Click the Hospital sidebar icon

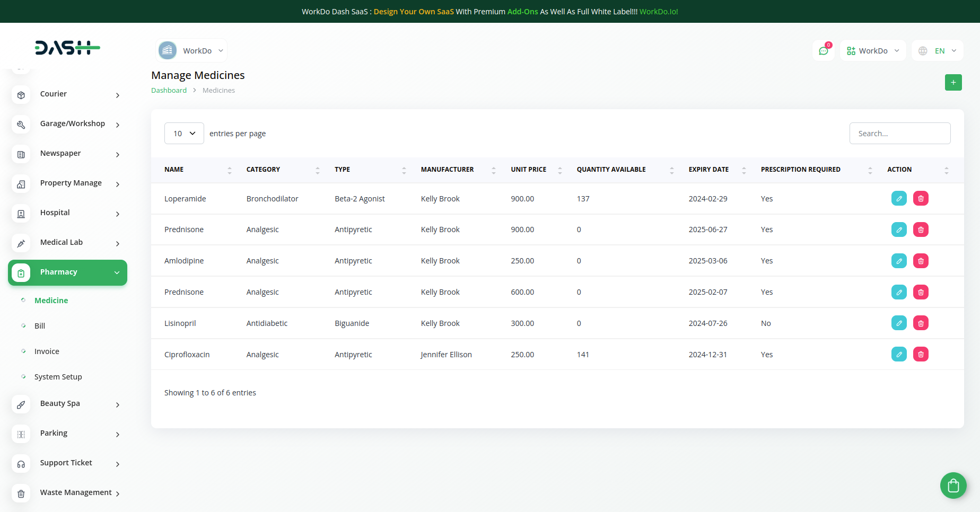click(21, 214)
